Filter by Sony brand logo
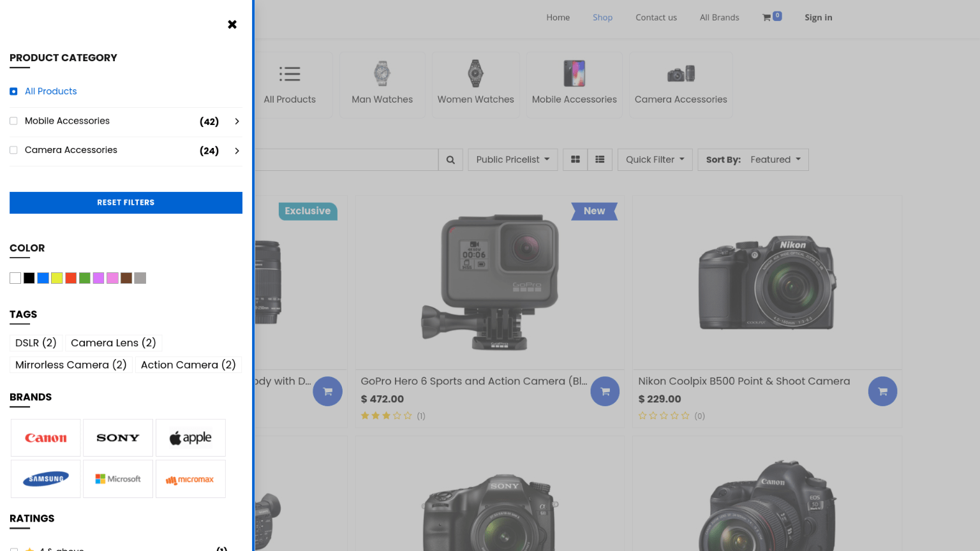 (x=118, y=438)
